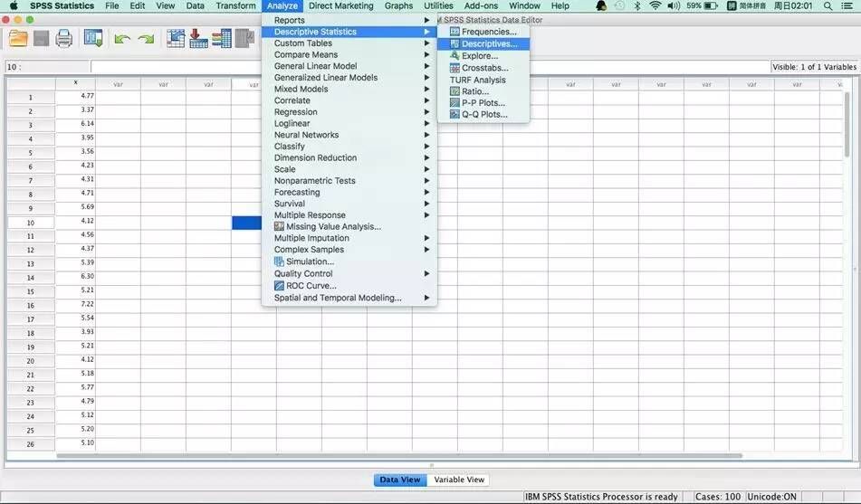Click the horizontal scrollbar under the grid
Viewport: 861px width, 504px height.
tap(399, 456)
